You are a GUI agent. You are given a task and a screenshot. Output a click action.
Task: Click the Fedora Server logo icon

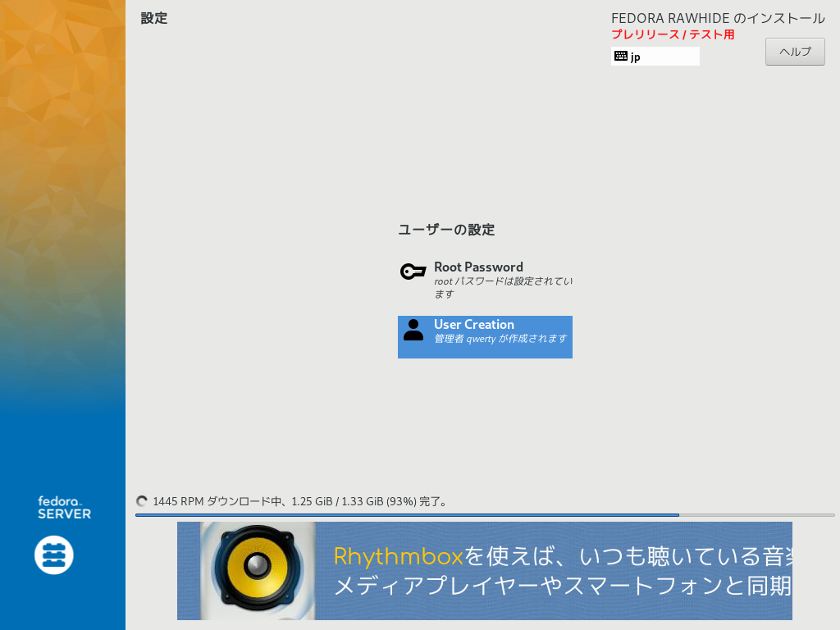point(54,555)
